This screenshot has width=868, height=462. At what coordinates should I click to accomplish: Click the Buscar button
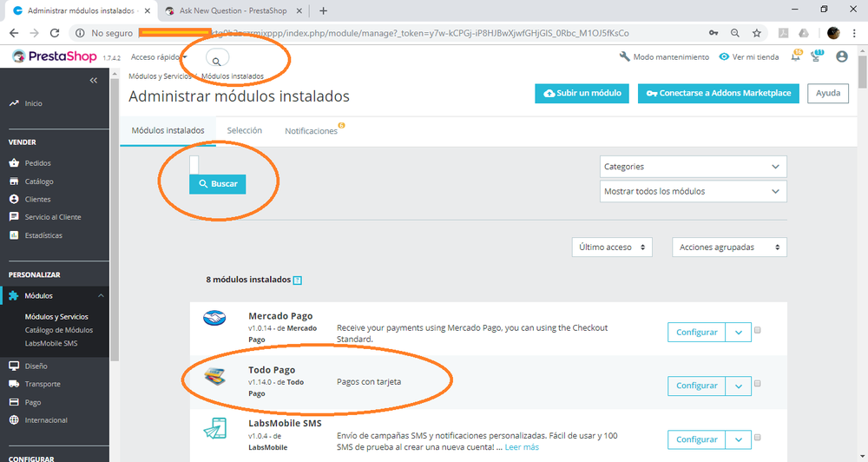coord(218,184)
